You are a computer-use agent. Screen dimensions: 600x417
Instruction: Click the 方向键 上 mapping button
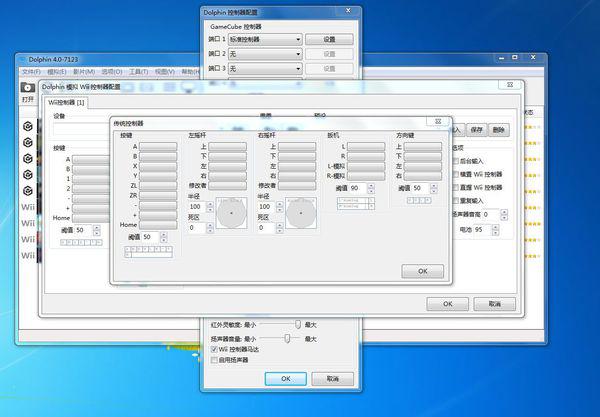tap(423, 147)
